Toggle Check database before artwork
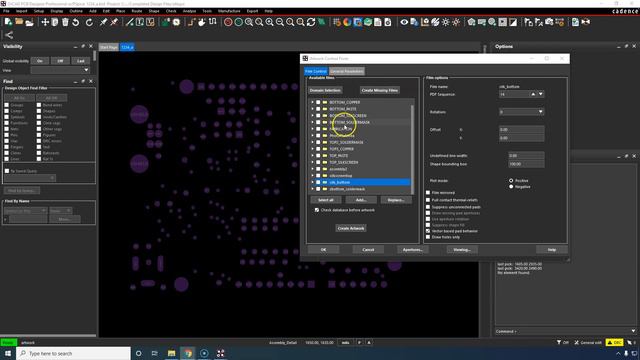This screenshot has width=640, height=360. 317,210
